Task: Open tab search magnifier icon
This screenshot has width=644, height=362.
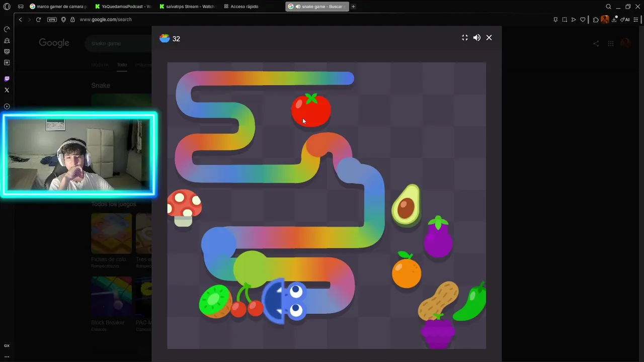Action: click(x=608, y=7)
